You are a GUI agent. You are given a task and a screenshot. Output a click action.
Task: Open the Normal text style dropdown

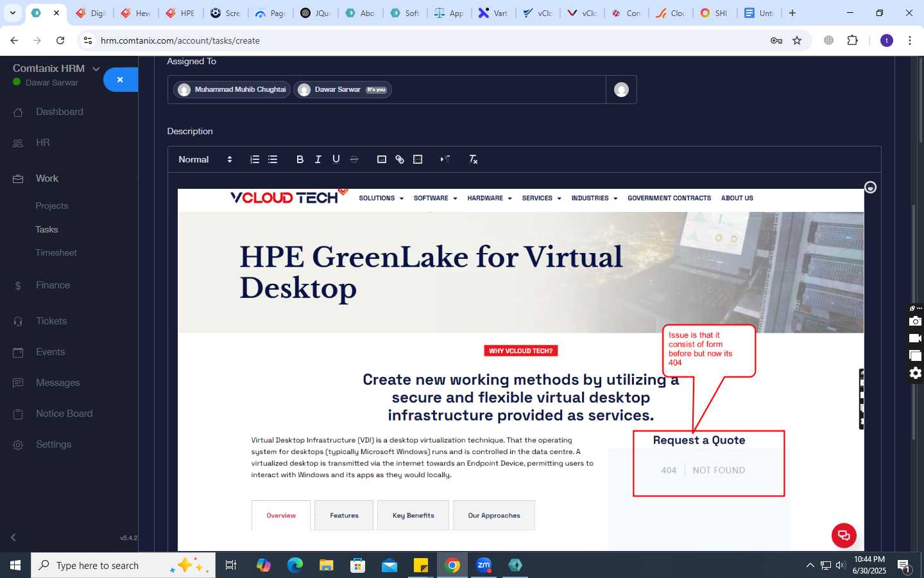(x=205, y=159)
